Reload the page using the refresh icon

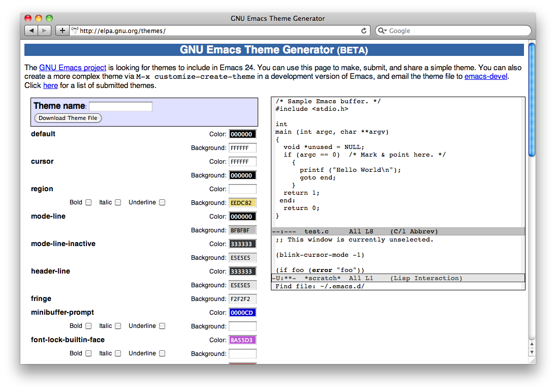coord(363,30)
